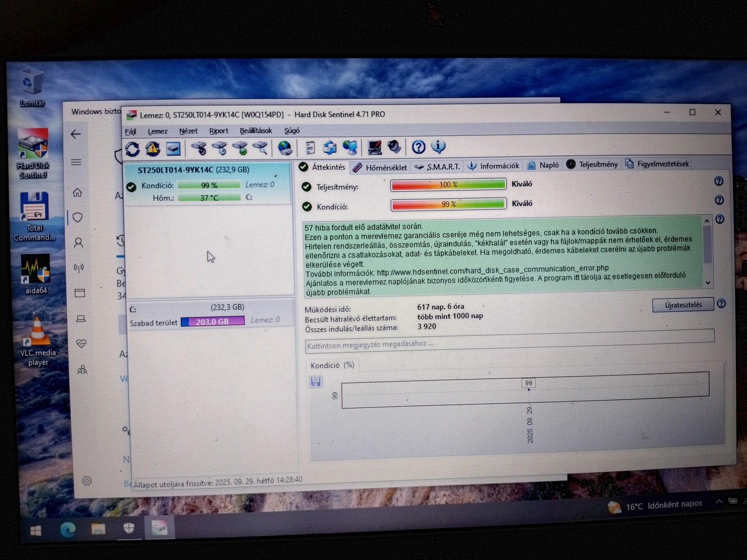
Task: Click the help icon next to Teljesítmény
Action: click(718, 181)
